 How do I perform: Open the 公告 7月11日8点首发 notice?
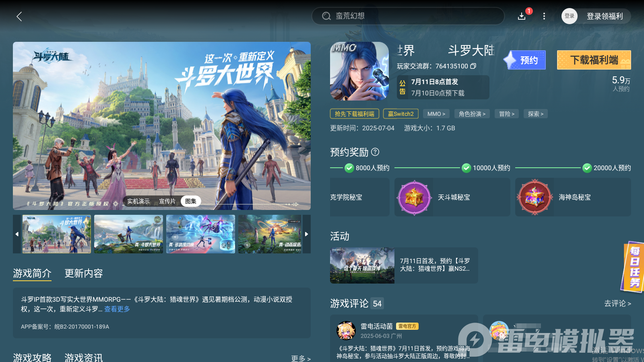click(443, 87)
